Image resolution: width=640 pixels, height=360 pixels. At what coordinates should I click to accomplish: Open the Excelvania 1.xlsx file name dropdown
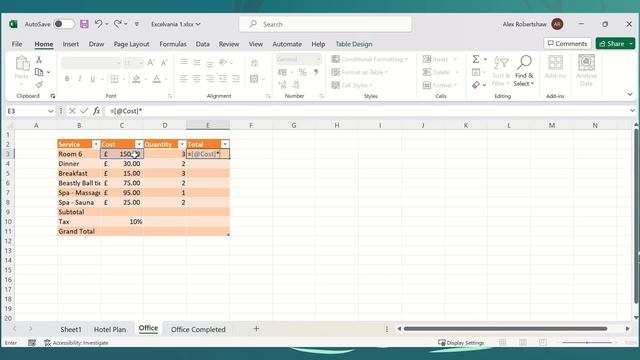(176, 24)
